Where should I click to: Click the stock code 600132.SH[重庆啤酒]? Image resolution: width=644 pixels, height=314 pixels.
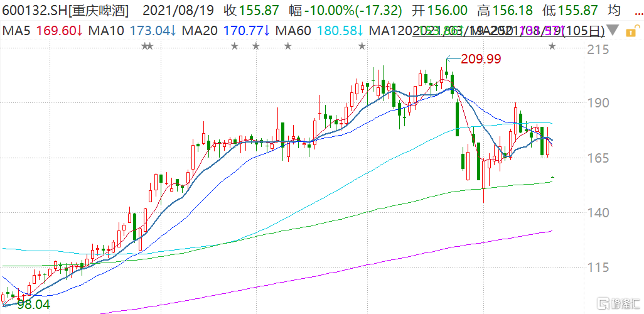pyautogui.click(x=65, y=11)
